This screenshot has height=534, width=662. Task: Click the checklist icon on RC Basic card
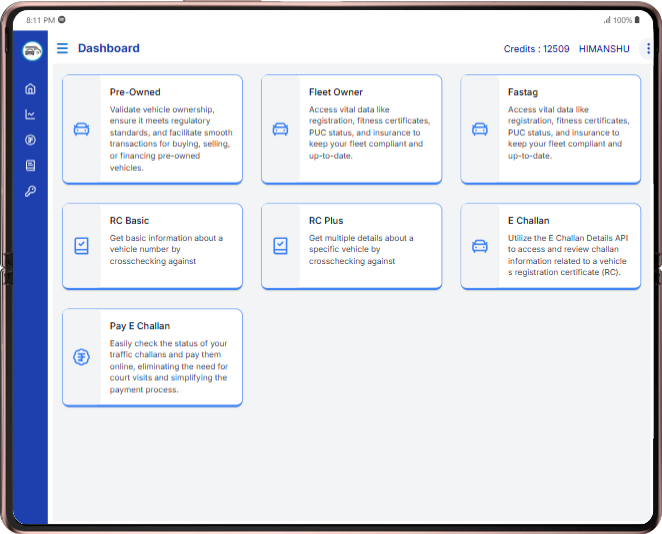(x=81, y=245)
